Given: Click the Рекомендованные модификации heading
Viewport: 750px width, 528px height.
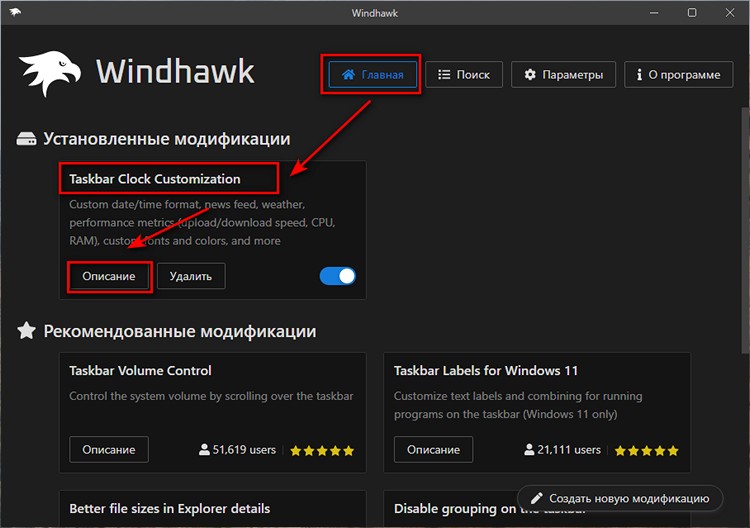Looking at the screenshot, I should click(180, 331).
